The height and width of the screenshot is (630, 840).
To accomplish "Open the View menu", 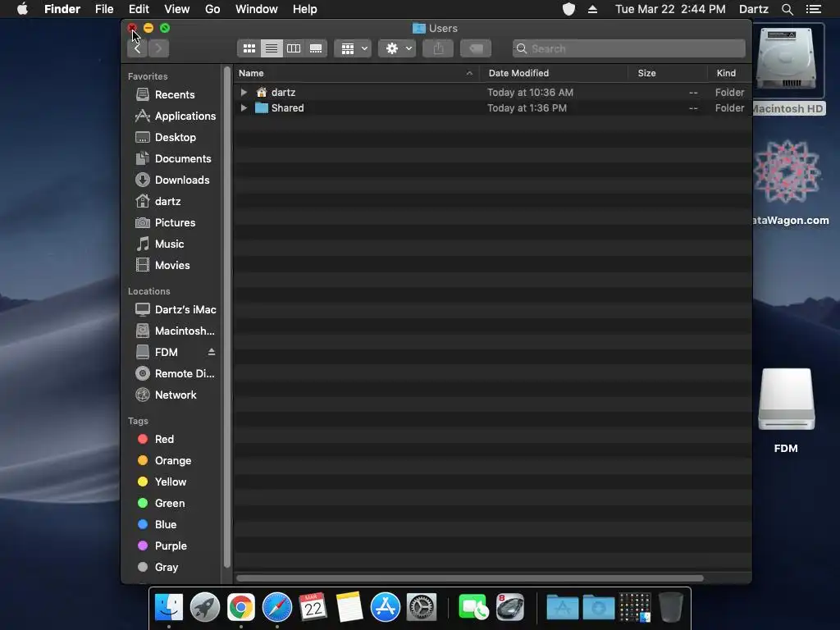I will pyautogui.click(x=177, y=9).
